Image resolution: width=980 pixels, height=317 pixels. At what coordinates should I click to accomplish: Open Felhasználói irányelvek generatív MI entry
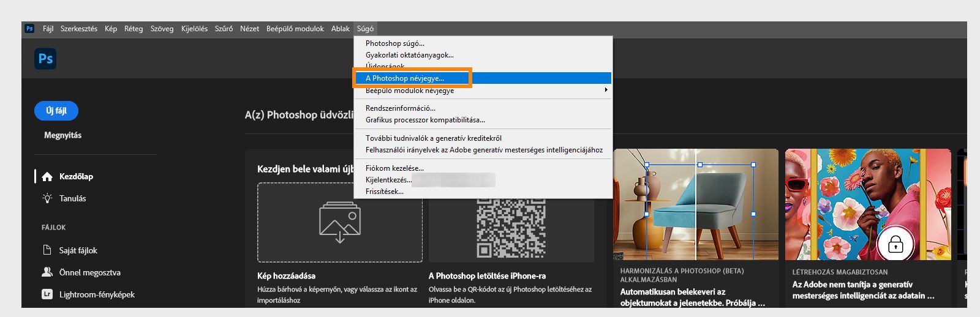pyautogui.click(x=483, y=150)
